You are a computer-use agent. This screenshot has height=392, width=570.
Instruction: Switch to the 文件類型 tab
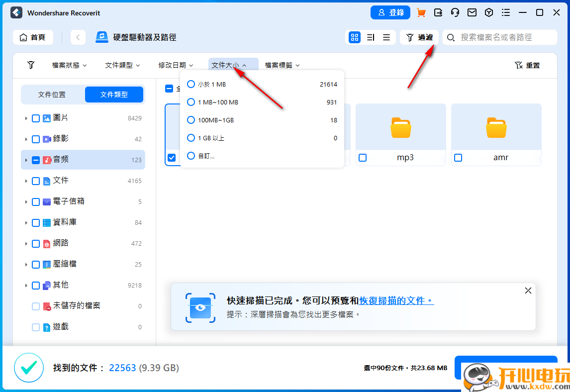114,95
